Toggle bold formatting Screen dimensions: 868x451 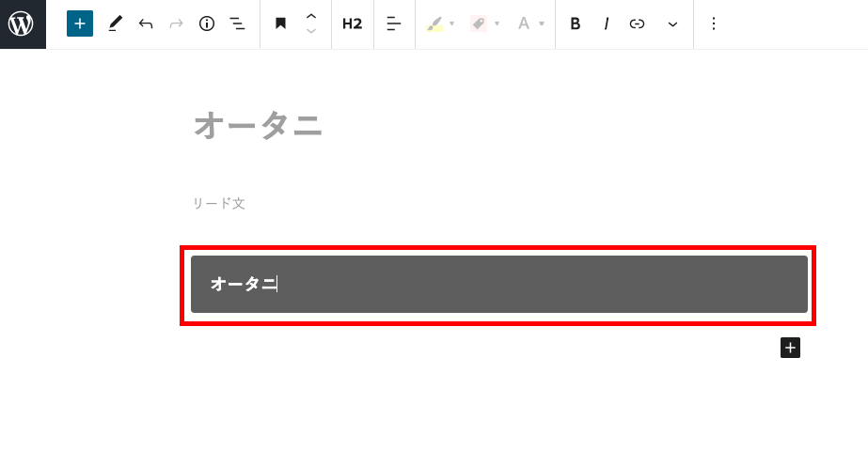(576, 23)
